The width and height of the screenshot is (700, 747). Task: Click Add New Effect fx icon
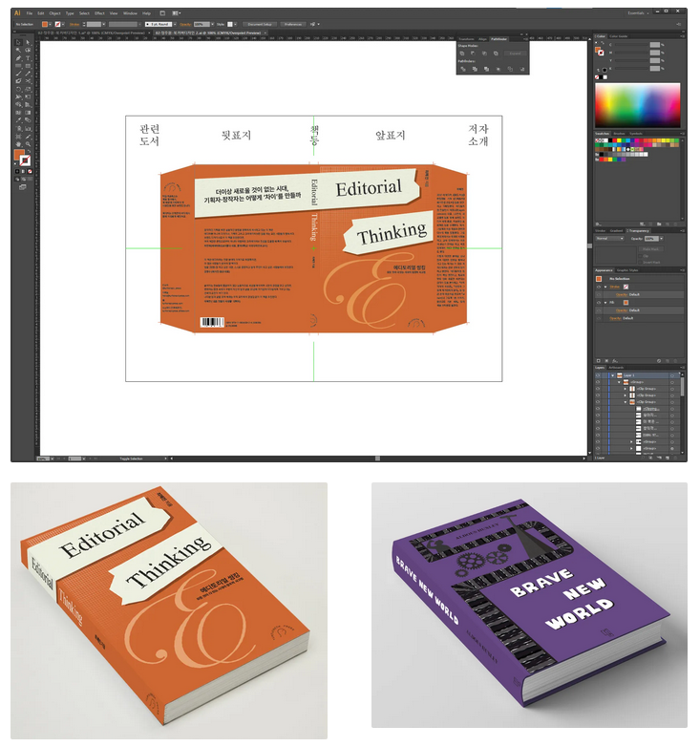615,361
